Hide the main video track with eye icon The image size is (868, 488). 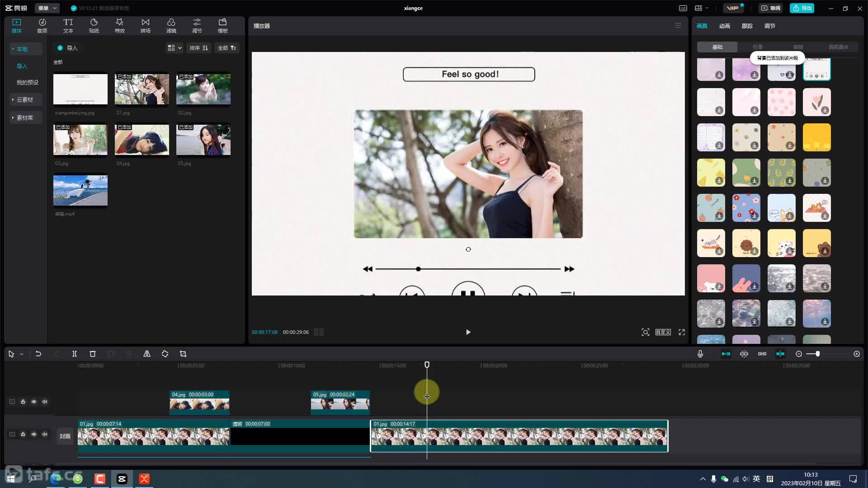tap(34, 434)
